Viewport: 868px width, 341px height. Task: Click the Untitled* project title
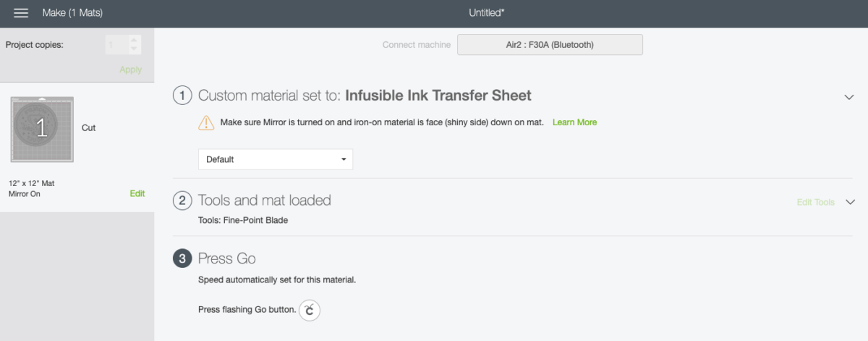tap(487, 13)
